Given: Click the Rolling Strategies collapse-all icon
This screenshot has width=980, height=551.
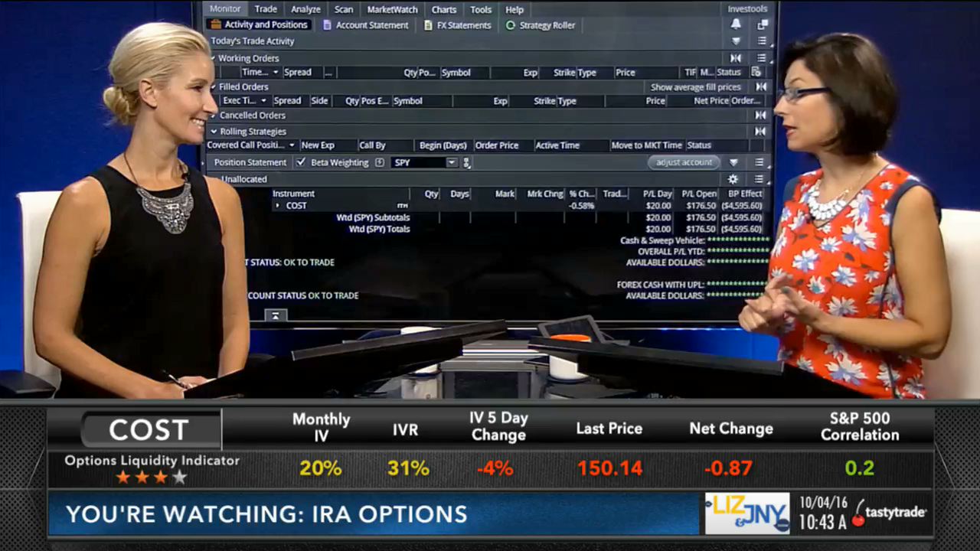Looking at the screenshot, I should pyautogui.click(x=761, y=132).
